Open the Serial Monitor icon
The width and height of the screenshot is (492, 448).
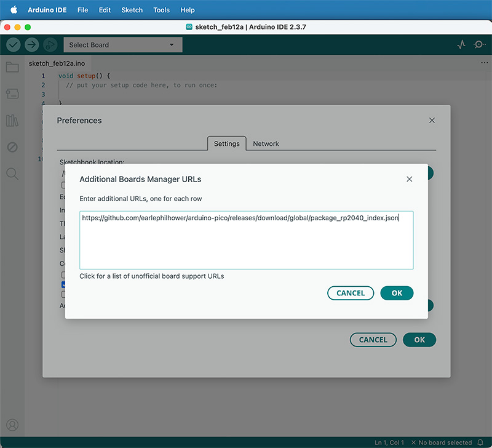tap(478, 44)
